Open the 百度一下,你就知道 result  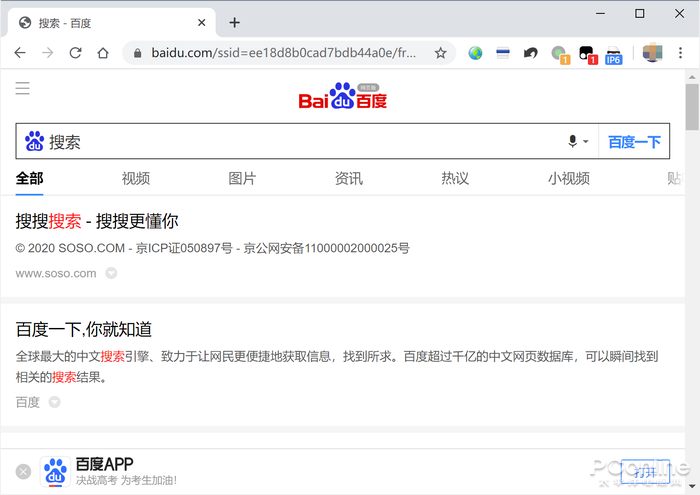click(84, 329)
